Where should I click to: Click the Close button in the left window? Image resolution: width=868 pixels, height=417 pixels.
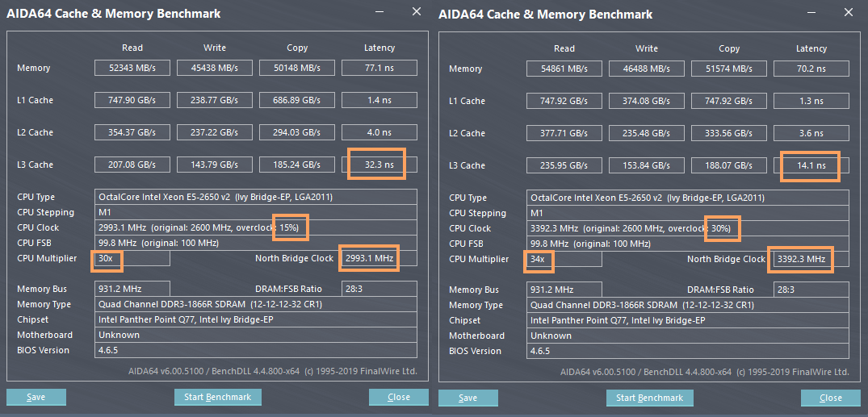399,397
